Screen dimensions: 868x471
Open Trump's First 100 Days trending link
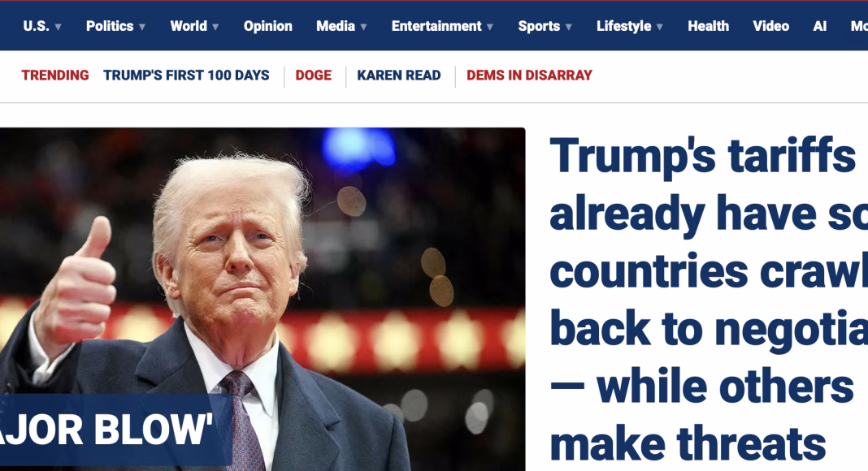(186, 76)
